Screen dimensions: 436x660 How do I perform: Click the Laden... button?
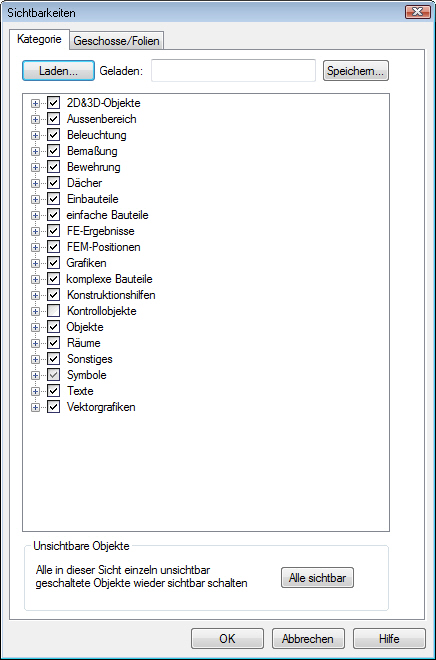coord(58,71)
